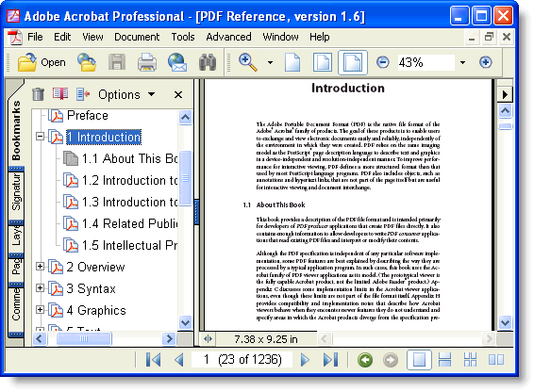The height and width of the screenshot is (392, 534).
Task: Click the Actual Size page icon
Action: pos(292,62)
